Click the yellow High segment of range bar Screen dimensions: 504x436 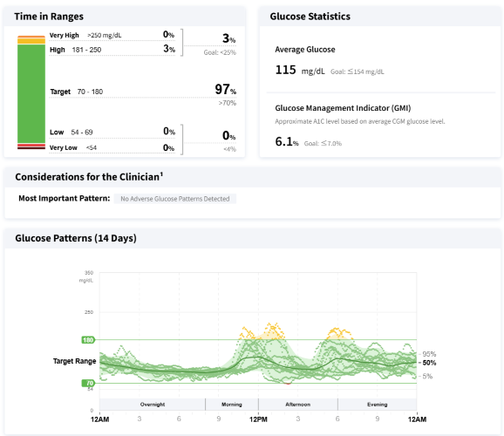31,41
